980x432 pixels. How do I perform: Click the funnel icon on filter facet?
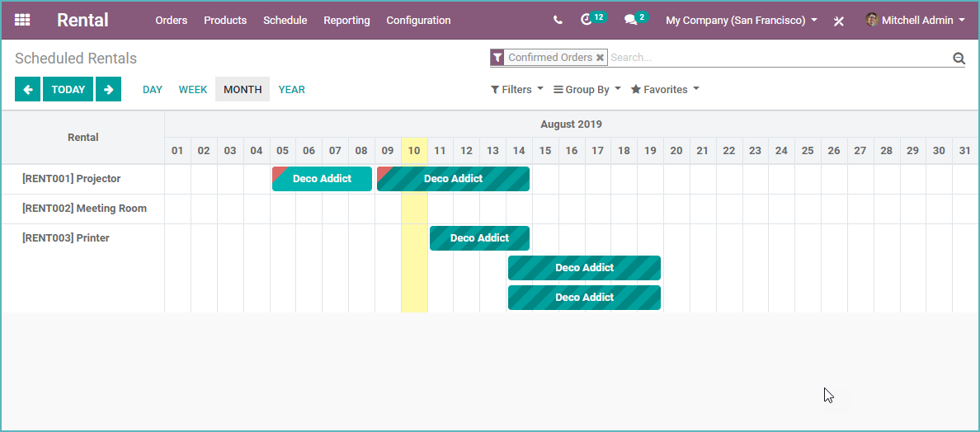pyautogui.click(x=497, y=58)
